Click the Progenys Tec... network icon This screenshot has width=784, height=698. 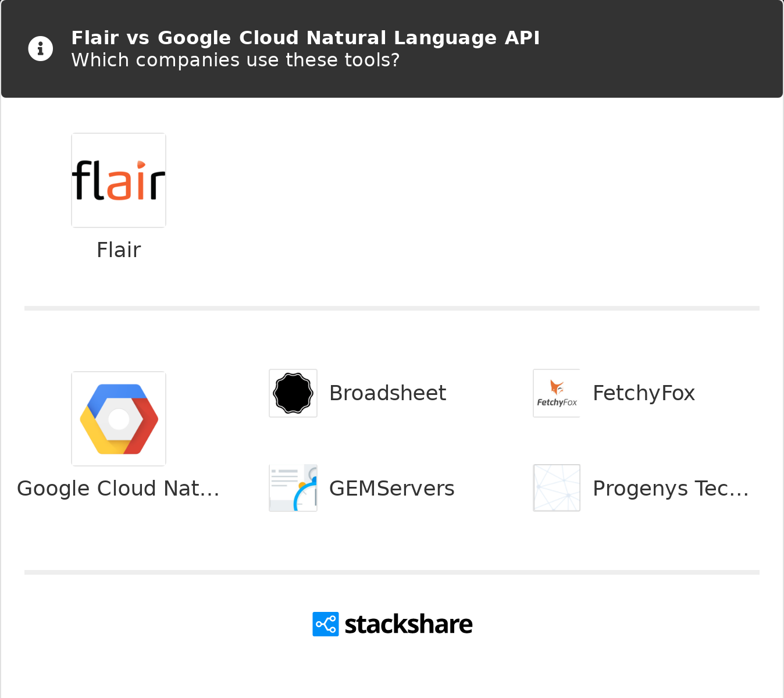[557, 488]
